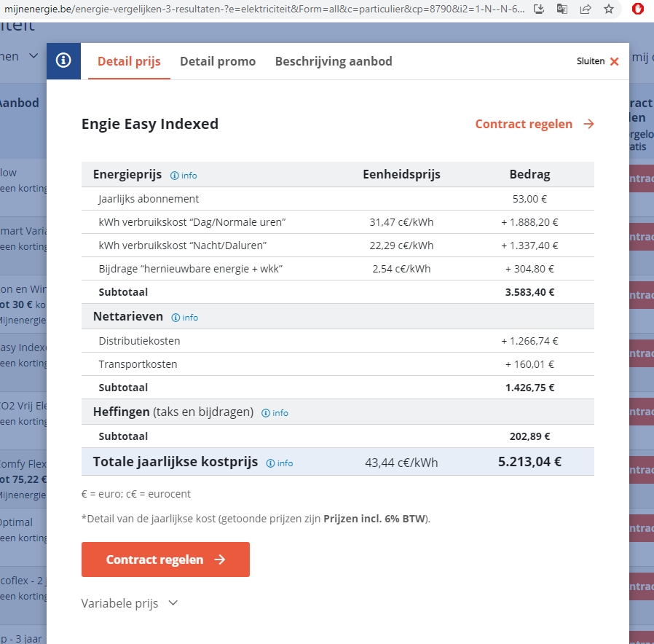This screenshot has height=644, width=654.
Task: Click the Prijzen incl. 6% BTW note
Action: pos(375,519)
